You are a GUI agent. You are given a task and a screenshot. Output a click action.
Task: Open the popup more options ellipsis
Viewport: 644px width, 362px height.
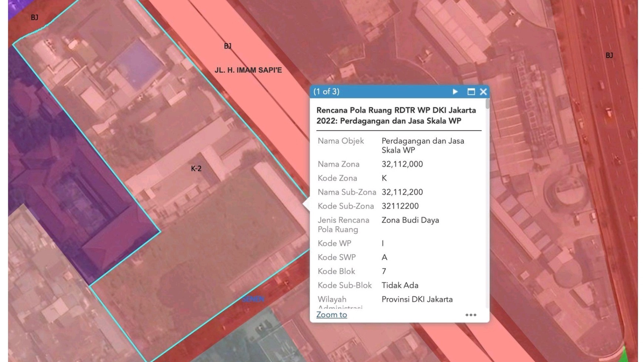coord(471,315)
